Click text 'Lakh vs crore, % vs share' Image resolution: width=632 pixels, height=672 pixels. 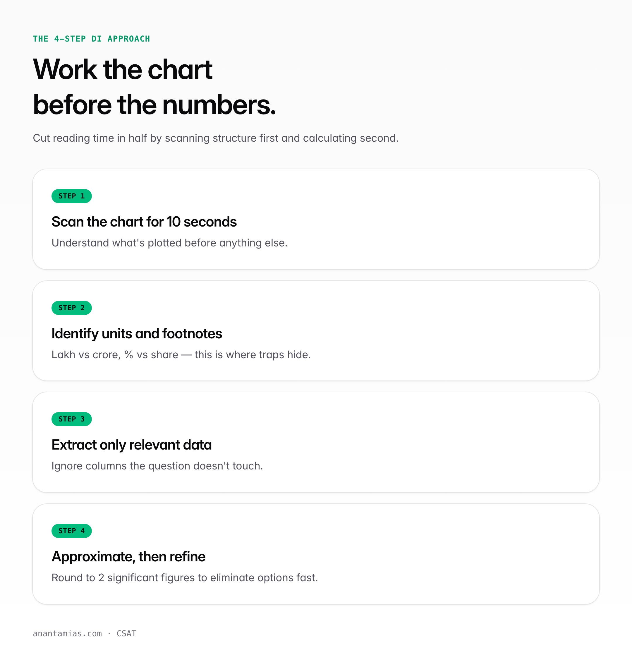[115, 355]
